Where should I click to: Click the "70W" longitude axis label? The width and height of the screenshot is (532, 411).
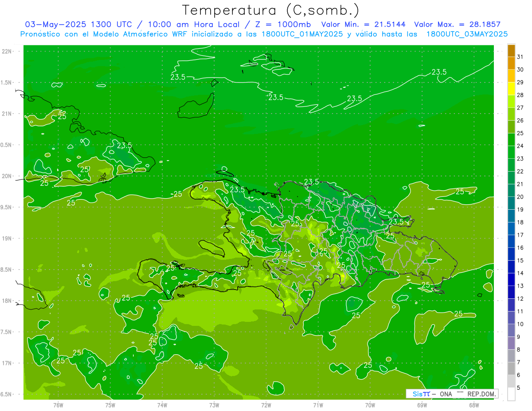click(370, 405)
